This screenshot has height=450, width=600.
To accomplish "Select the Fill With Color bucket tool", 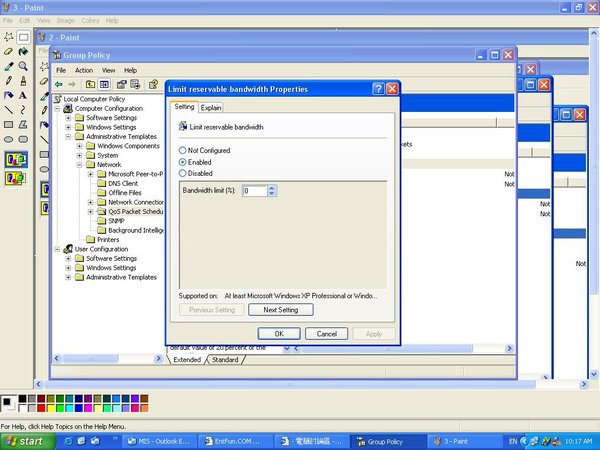I will (23, 51).
